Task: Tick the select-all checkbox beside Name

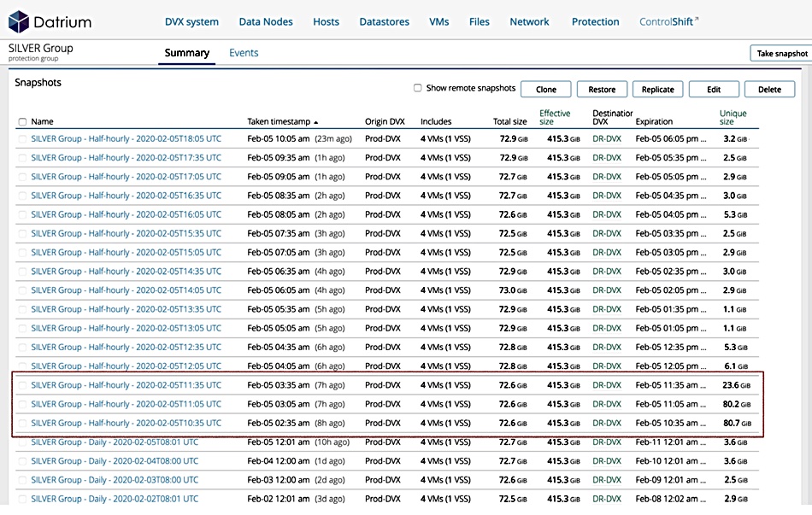Action: tap(22, 121)
